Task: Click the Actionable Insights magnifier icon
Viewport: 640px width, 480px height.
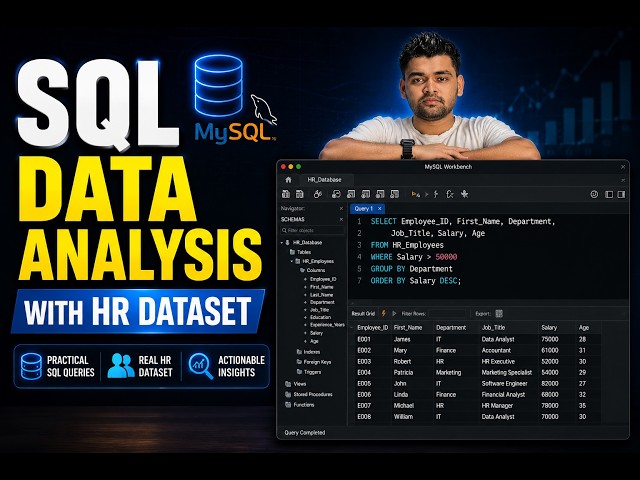Action: tap(200, 366)
